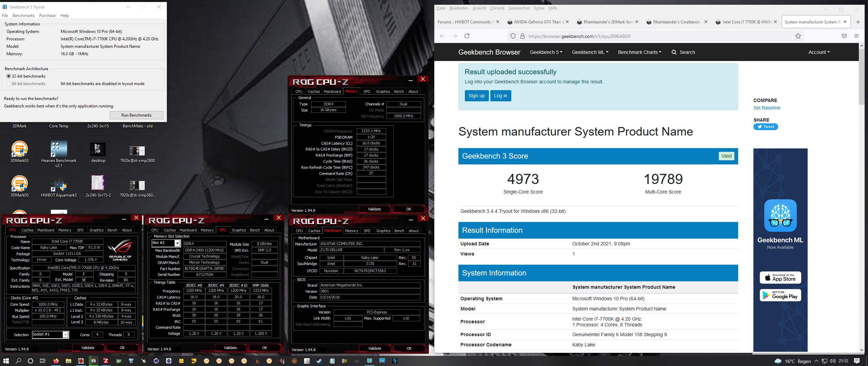This screenshot has width=868, height=366.
Task: Open taskbar search magnifier
Action: (18, 361)
